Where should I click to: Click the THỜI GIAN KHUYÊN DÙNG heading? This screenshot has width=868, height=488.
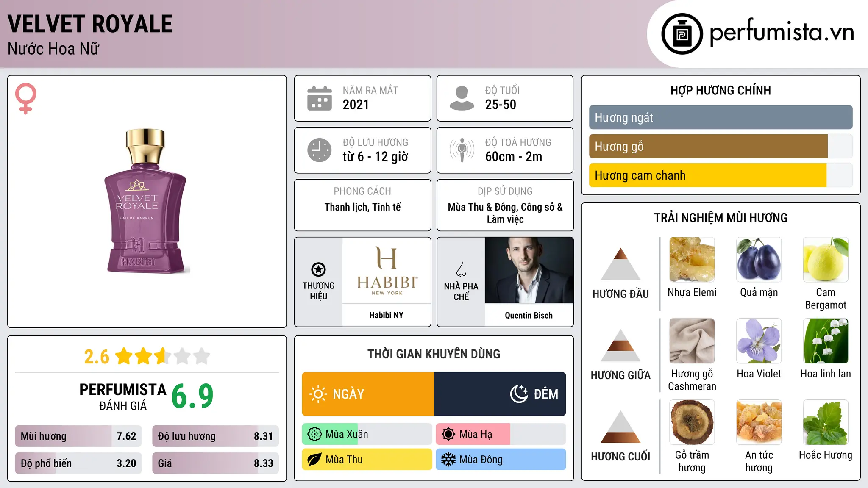click(434, 354)
